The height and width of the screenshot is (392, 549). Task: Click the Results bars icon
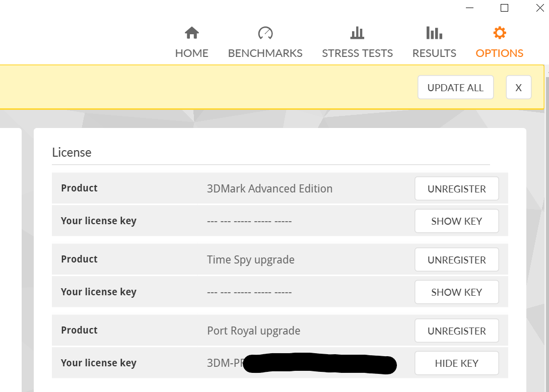pyautogui.click(x=434, y=33)
